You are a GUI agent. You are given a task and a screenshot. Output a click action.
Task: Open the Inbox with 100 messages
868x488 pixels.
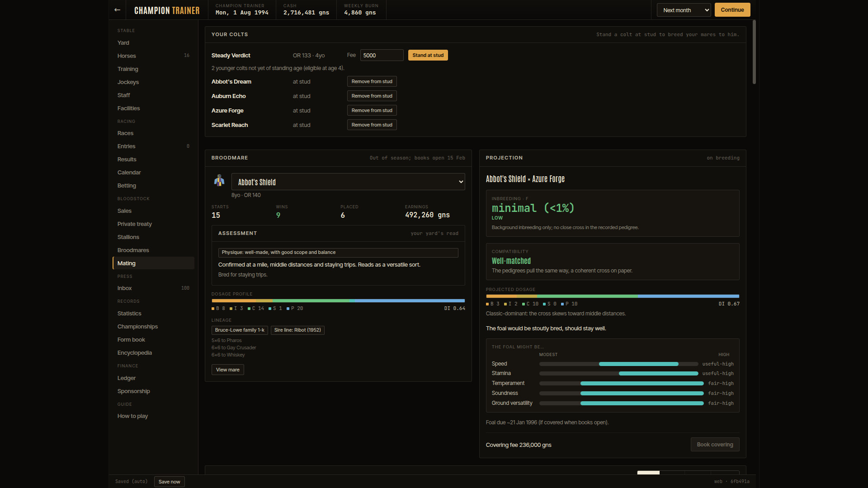[x=153, y=288]
